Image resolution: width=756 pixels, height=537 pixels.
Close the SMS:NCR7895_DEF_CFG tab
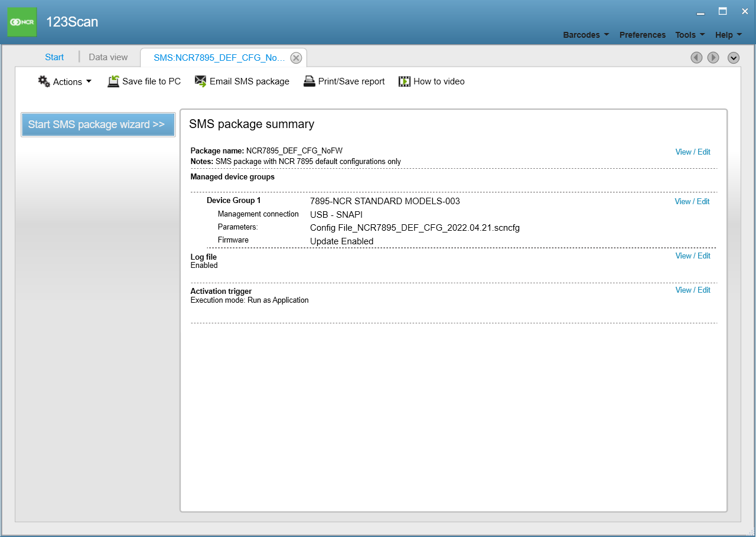[x=296, y=58]
